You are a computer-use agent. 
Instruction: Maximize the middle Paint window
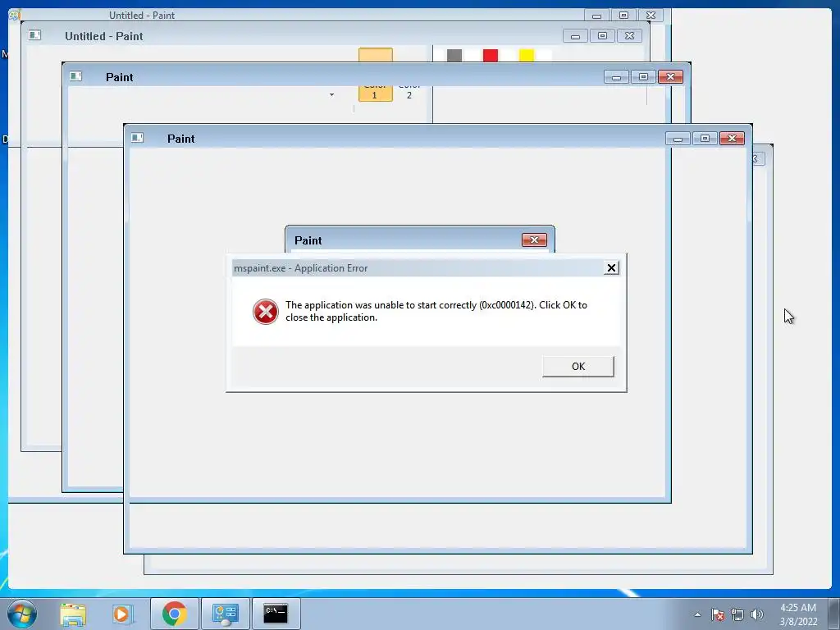[x=643, y=76]
